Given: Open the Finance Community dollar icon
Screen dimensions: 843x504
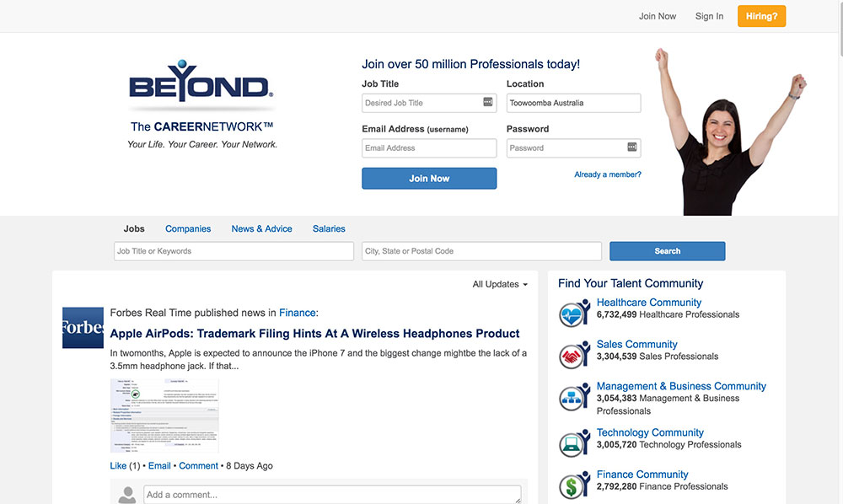Looking at the screenshot, I should 574,485.
